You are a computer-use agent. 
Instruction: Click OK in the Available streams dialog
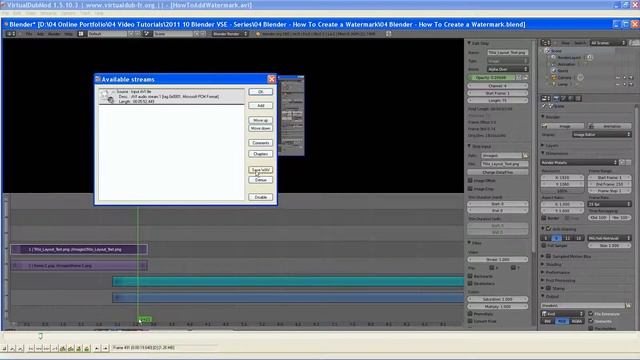click(x=260, y=92)
